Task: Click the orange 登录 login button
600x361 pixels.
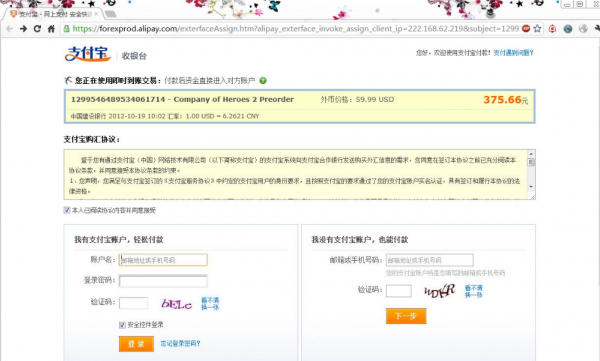Action: point(136,344)
